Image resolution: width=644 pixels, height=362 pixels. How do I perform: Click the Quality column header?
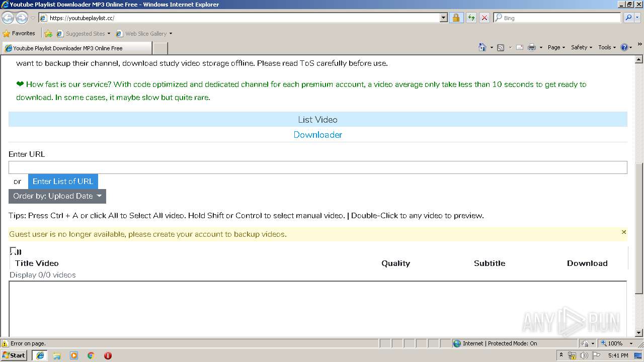[395, 263]
